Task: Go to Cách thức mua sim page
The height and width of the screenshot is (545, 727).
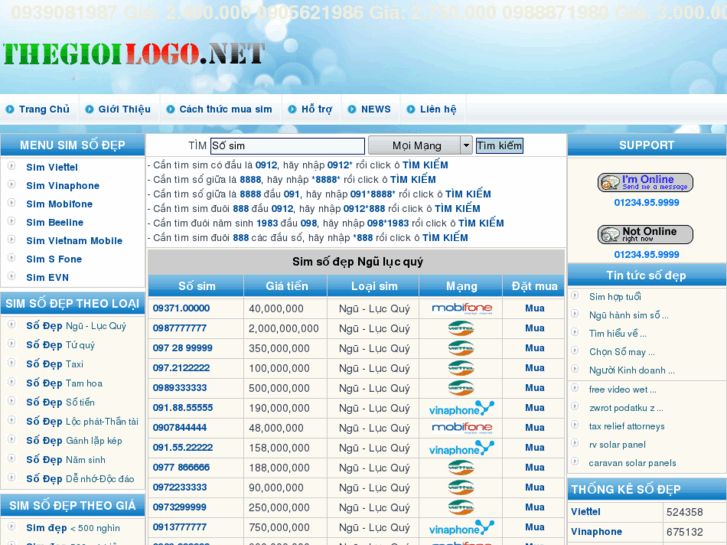Action: [x=226, y=109]
